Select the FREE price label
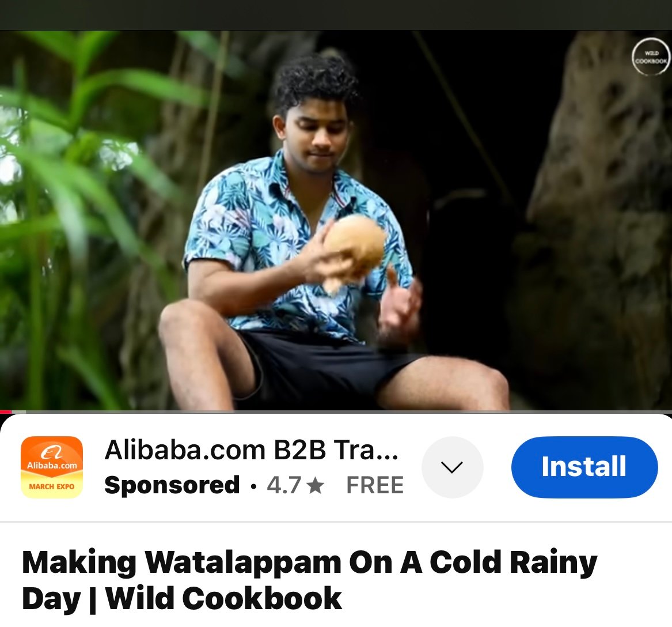 (375, 485)
